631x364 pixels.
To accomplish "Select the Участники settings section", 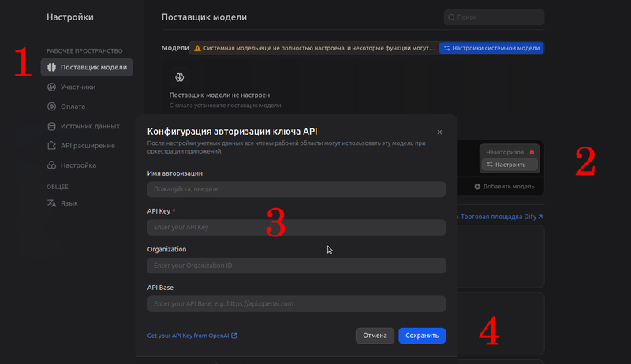I will click(x=77, y=87).
